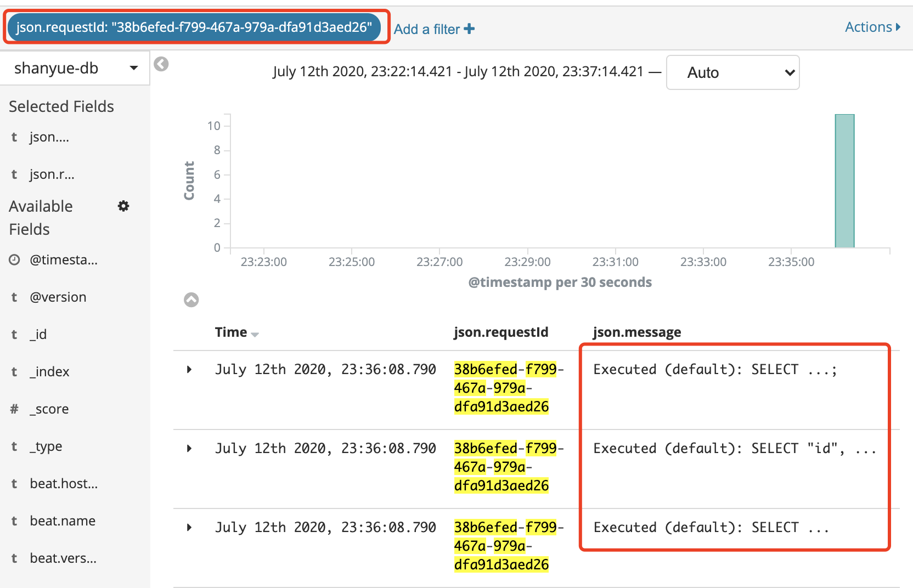Screen dimensions: 913x588
Task: Click the Available Fields settings gear icon
Action: tap(123, 206)
